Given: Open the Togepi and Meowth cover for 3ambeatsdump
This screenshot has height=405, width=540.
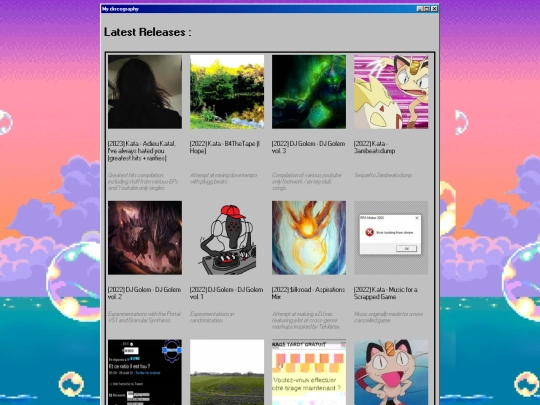Looking at the screenshot, I should [x=391, y=92].
